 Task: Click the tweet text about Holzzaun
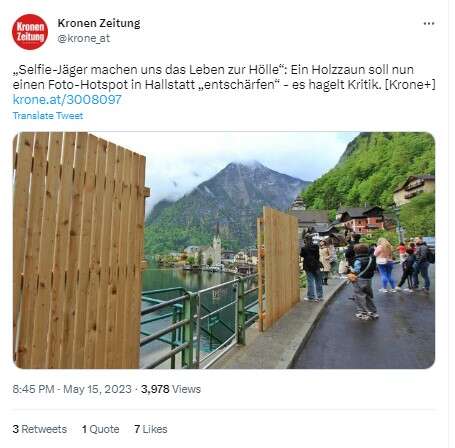[x=224, y=77]
